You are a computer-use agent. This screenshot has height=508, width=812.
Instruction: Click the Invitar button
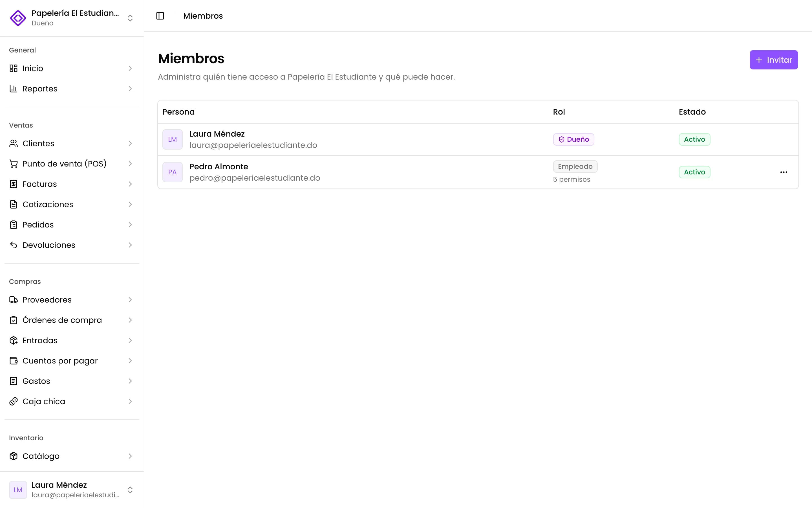pos(773,60)
